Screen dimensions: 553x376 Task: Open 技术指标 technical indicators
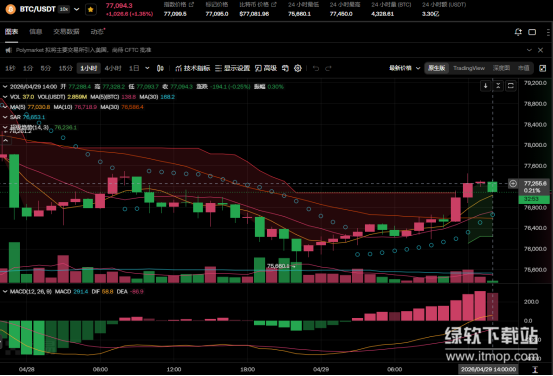pos(193,68)
